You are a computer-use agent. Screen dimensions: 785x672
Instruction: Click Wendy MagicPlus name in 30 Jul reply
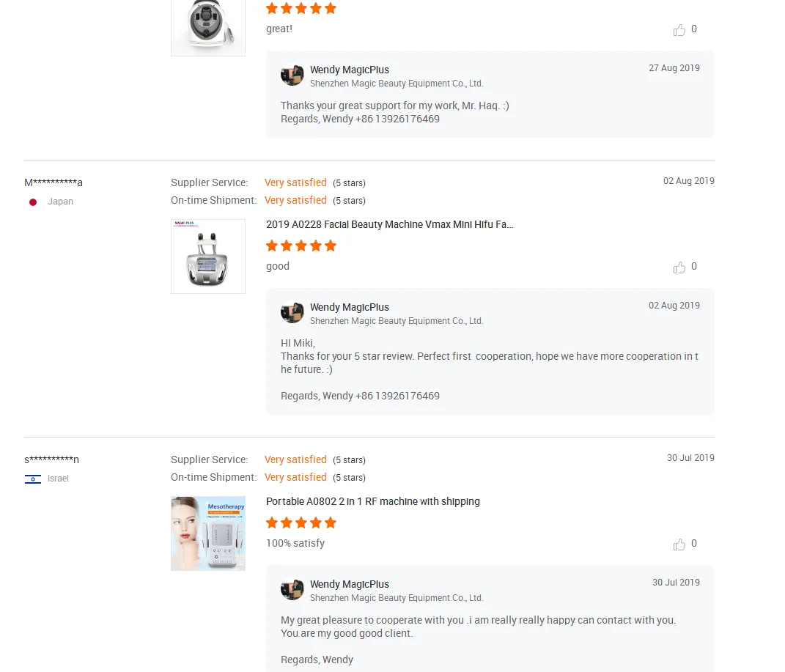pos(349,584)
